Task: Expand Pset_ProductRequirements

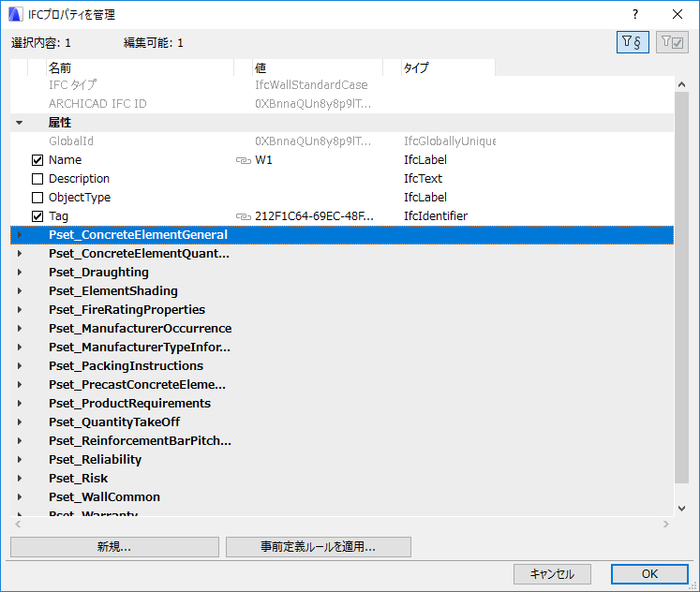Action: [19, 404]
